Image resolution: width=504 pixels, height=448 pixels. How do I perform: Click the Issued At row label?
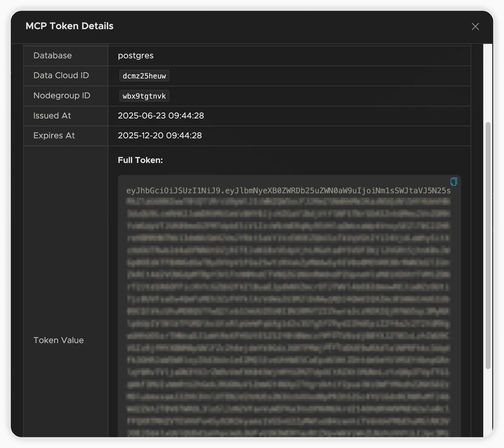52,116
